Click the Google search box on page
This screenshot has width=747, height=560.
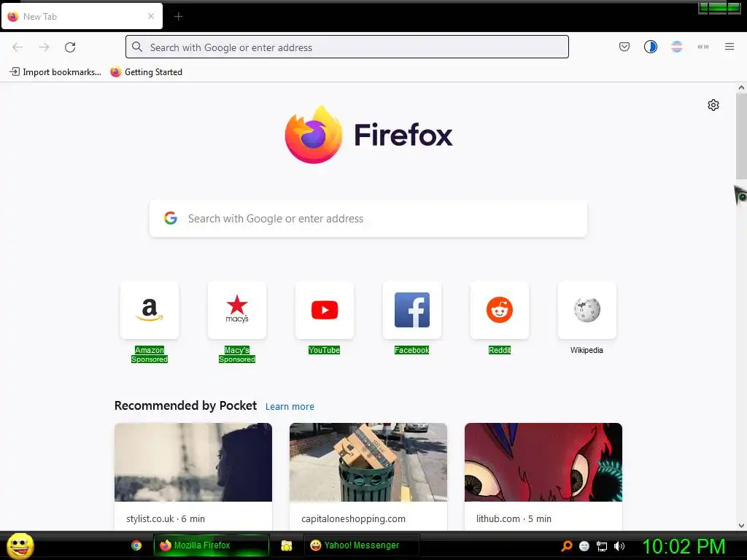[x=368, y=219]
